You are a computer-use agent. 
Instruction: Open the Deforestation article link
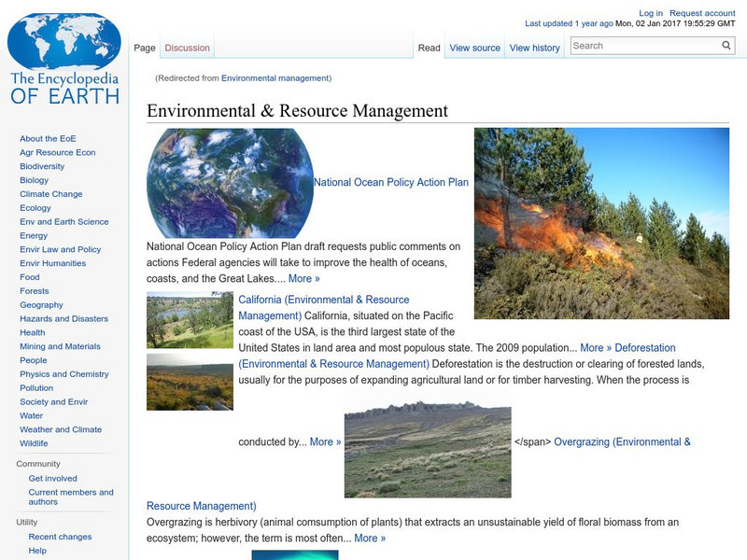pos(458,356)
